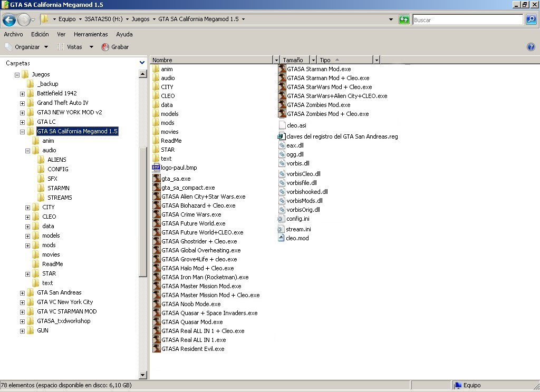Click the folder tree vertical scroll thumb
This screenshot has height=392, width=540.
[142, 212]
